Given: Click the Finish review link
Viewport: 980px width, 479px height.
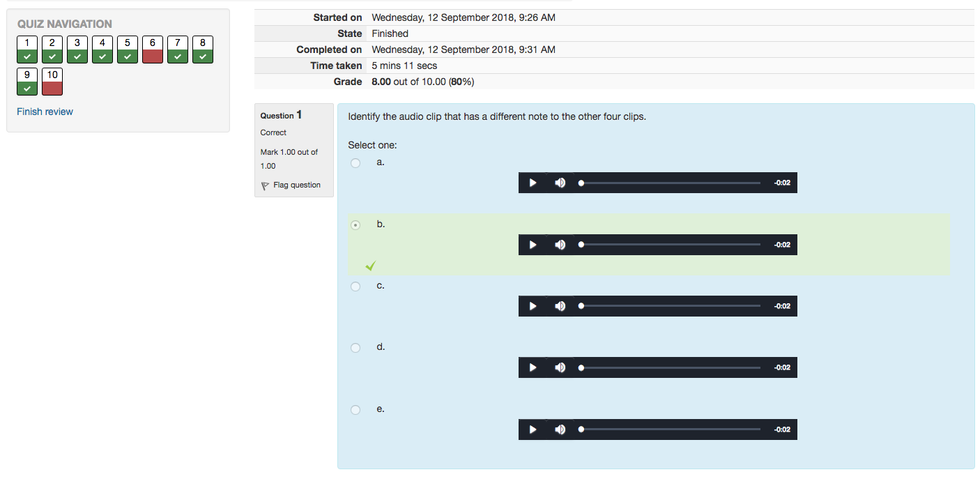Looking at the screenshot, I should point(45,112).
